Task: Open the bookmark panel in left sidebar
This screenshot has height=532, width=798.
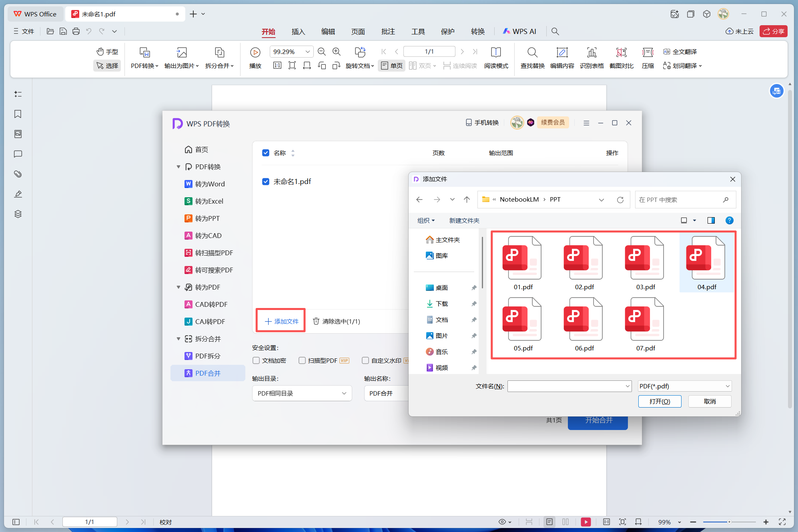Action: coord(18,114)
